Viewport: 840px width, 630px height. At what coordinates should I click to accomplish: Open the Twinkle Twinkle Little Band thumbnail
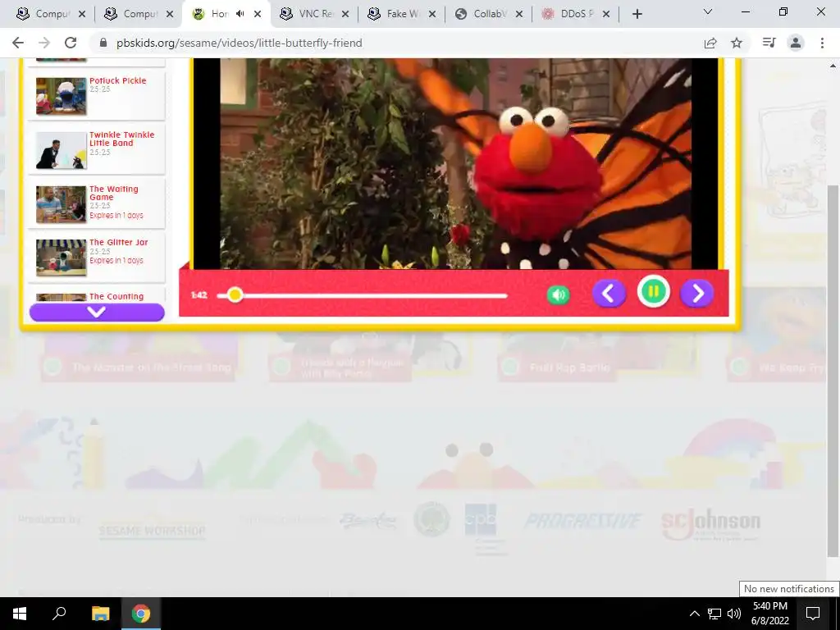pyautogui.click(x=61, y=151)
